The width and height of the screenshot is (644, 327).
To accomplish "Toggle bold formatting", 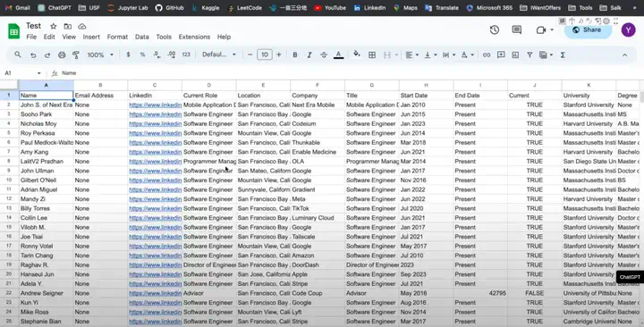I will 295,55.
